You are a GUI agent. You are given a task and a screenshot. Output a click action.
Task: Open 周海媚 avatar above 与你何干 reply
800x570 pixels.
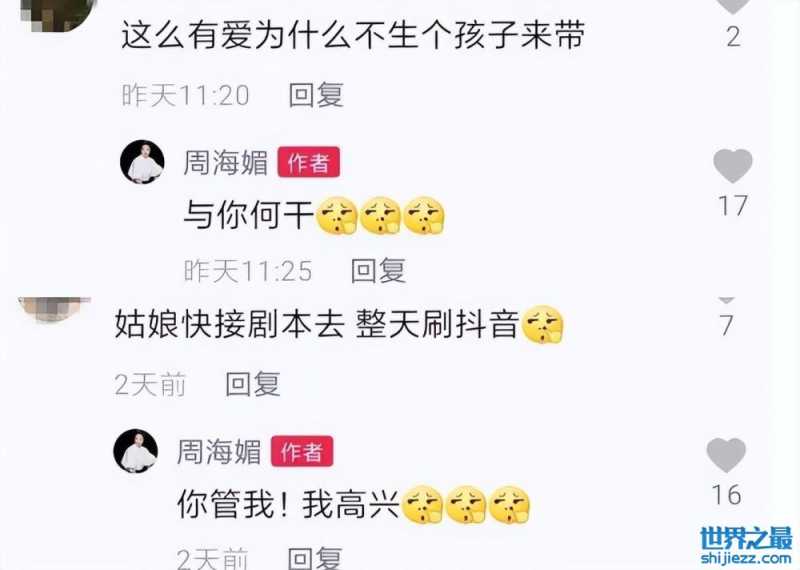point(142,162)
